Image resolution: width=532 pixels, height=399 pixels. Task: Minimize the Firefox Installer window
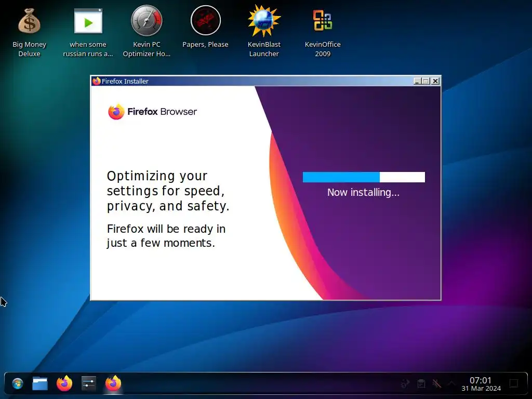[418, 81]
